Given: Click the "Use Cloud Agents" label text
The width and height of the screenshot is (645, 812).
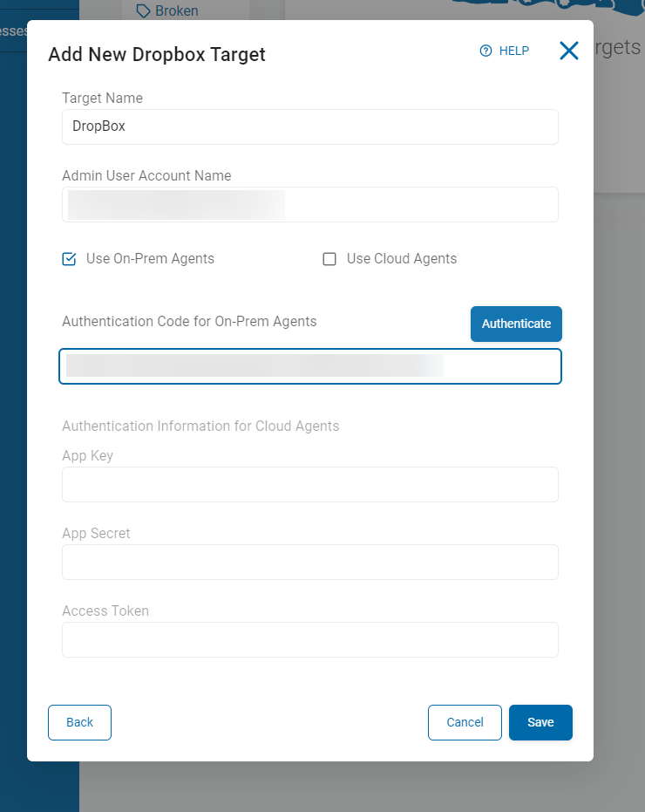Looking at the screenshot, I should (x=402, y=259).
